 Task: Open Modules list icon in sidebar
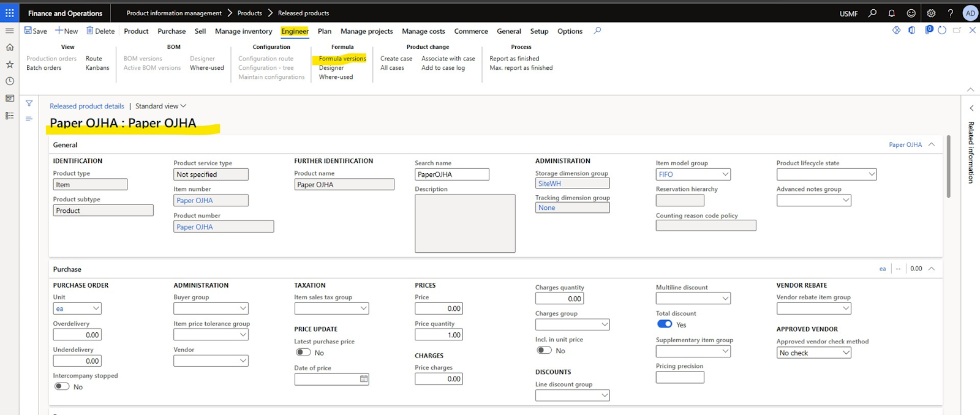(x=9, y=115)
